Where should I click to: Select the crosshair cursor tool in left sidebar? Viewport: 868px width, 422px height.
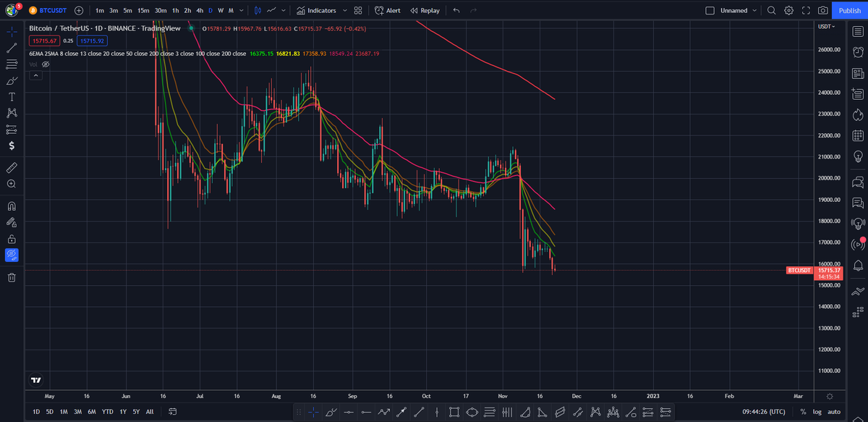coord(12,32)
